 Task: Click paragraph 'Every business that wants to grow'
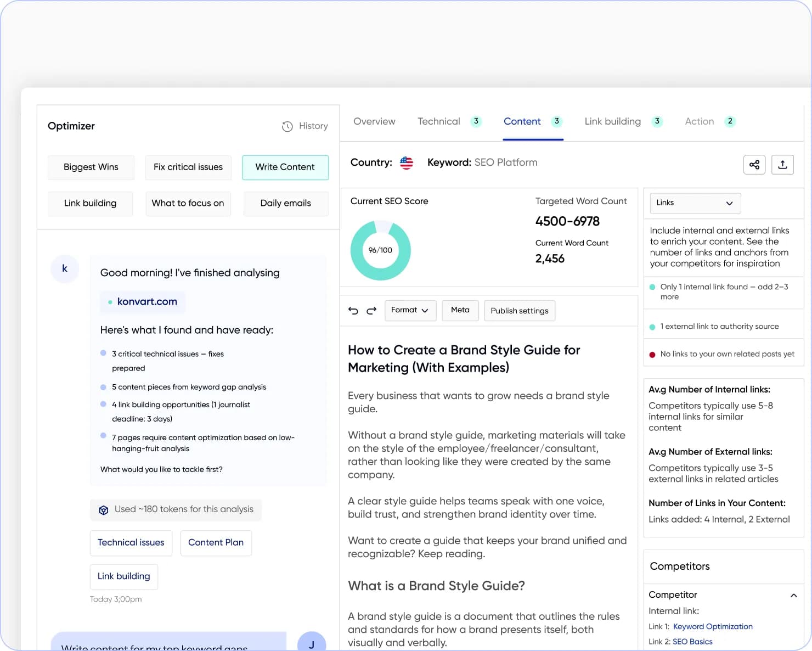[x=478, y=402]
